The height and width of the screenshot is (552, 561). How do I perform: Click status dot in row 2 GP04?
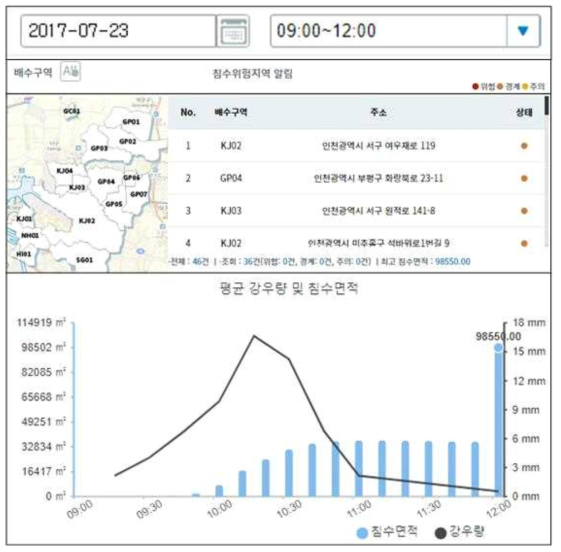point(524,179)
